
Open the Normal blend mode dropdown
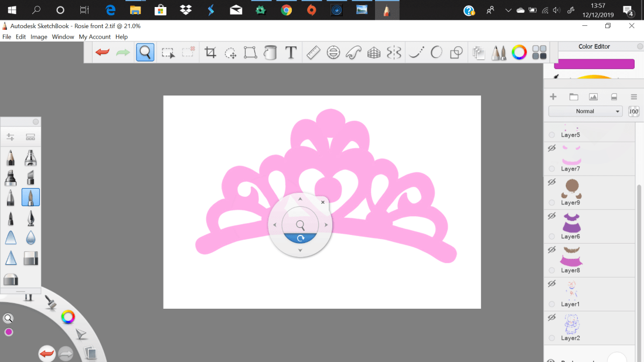(585, 111)
